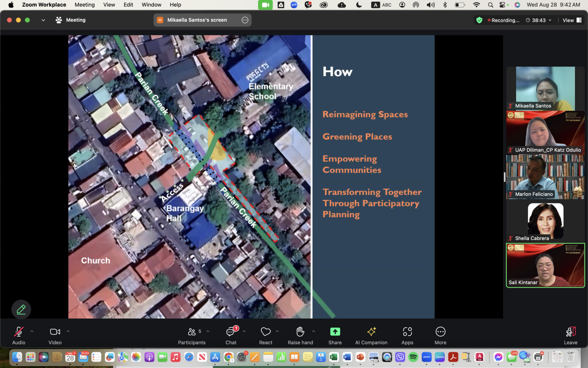Open the Zoom Workplace menu
The width and height of the screenshot is (588, 368).
pos(44,5)
